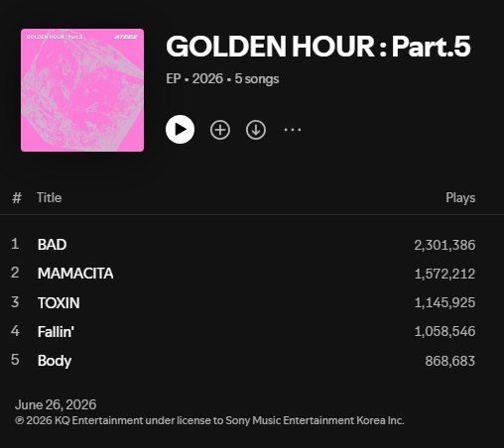Image resolution: width=504 pixels, height=448 pixels.
Task: Select the track MAMACITA
Action: 75,274
